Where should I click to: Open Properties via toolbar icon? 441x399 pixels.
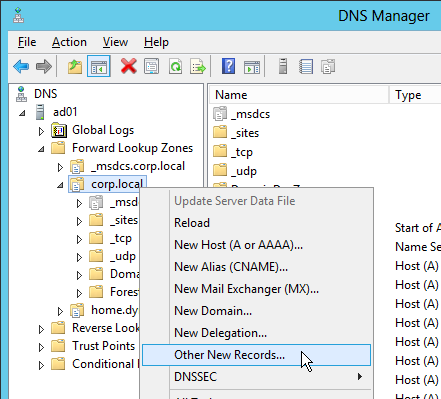(152, 66)
